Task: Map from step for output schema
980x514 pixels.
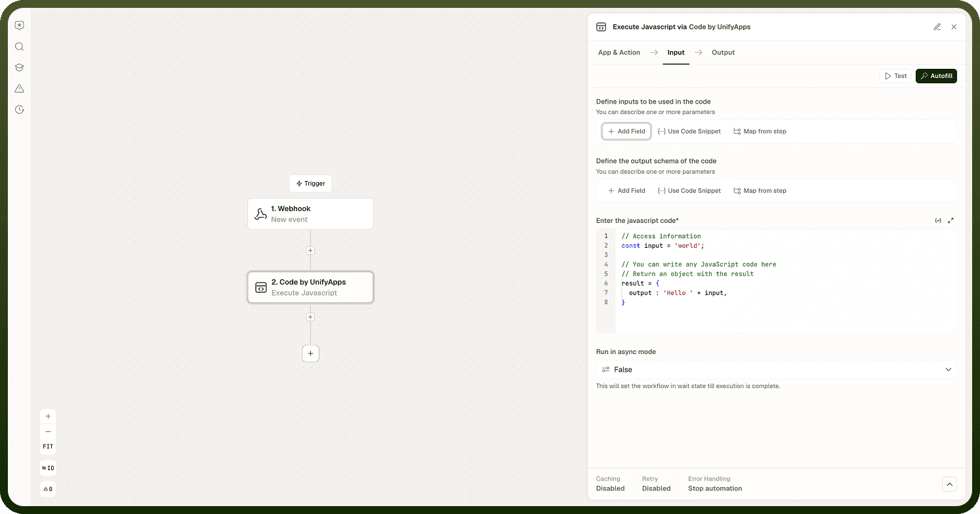Action: point(760,191)
